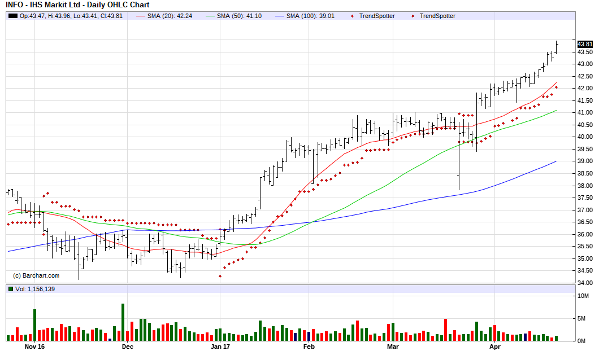Click the blue SMA (100) legend line

tap(280, 16)
